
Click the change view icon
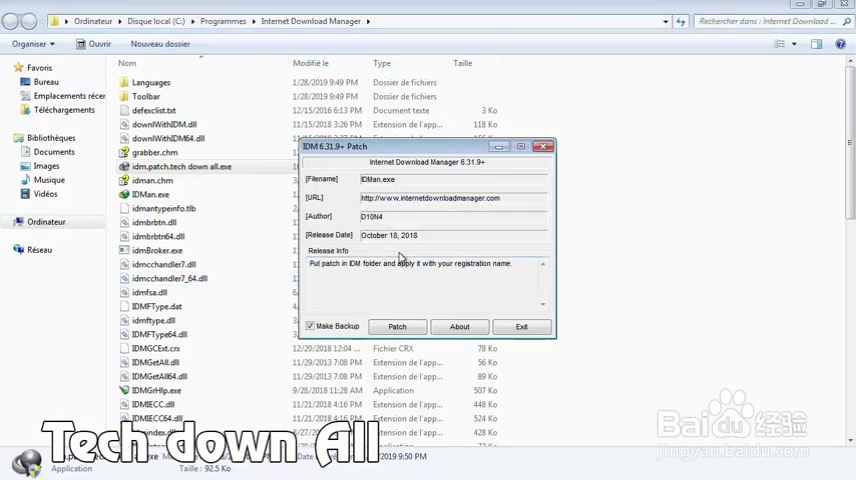point(780,44)
